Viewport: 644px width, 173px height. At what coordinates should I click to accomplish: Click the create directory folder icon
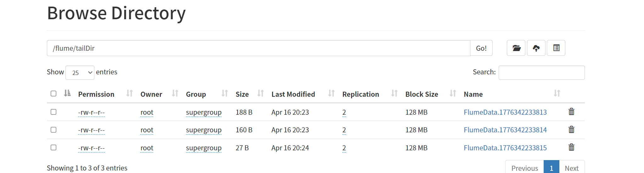click(516, 48)
